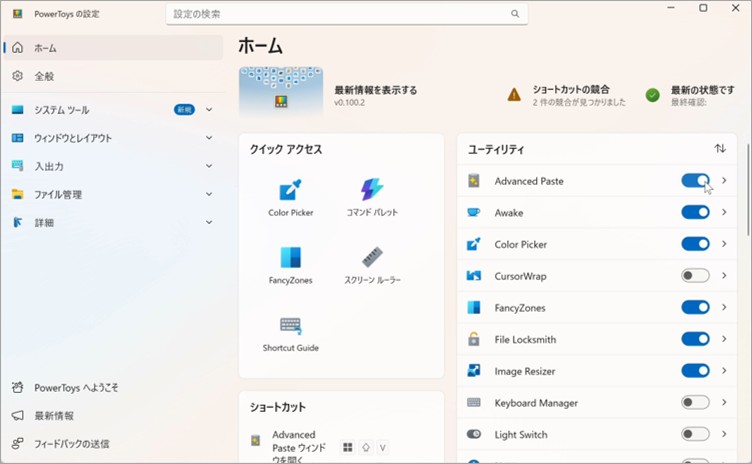
Task: Click the クイック アクセス heading text
Action: click(286, 149)
